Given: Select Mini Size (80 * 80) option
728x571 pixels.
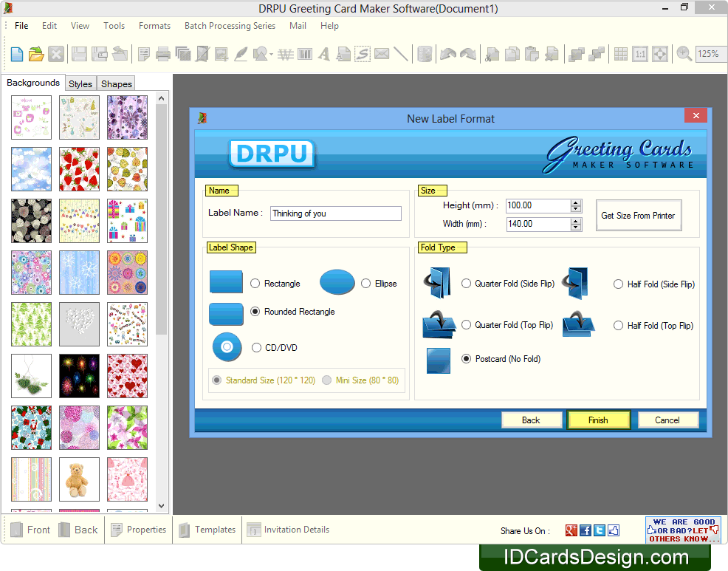Looking at the screenshot, I should (x=326, y=380).
